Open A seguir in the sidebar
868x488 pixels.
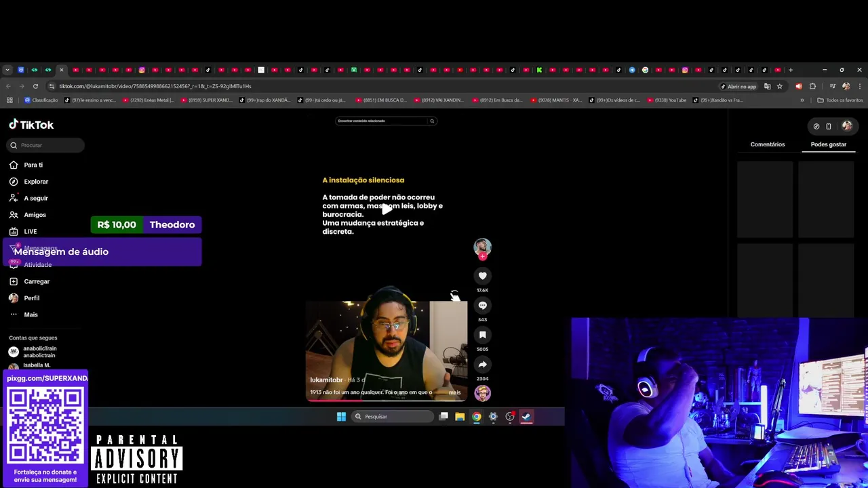[x=28, y=198]
